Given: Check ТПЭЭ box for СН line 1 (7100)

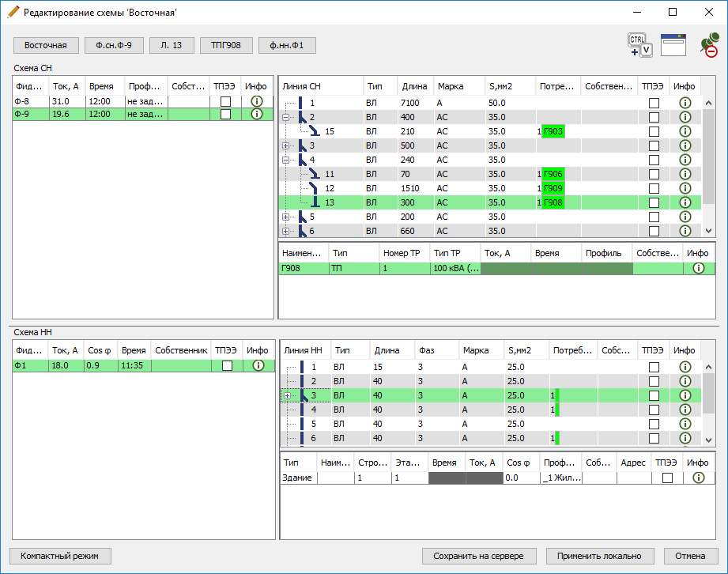Looking at the screenshot, I should (654, 103).
